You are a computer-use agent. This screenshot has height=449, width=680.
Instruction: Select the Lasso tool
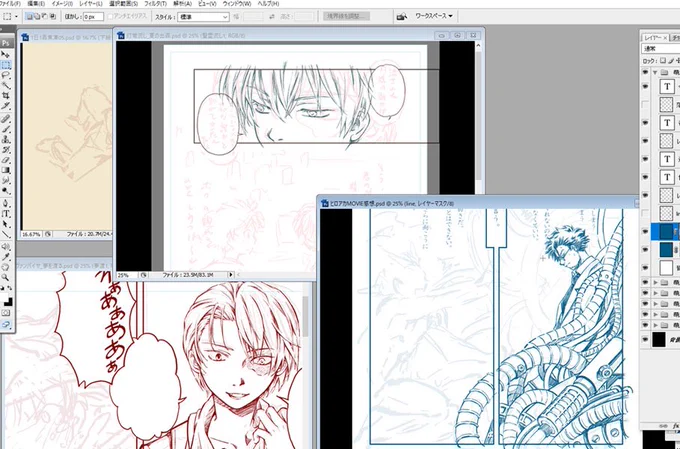[x=6, y=75]
